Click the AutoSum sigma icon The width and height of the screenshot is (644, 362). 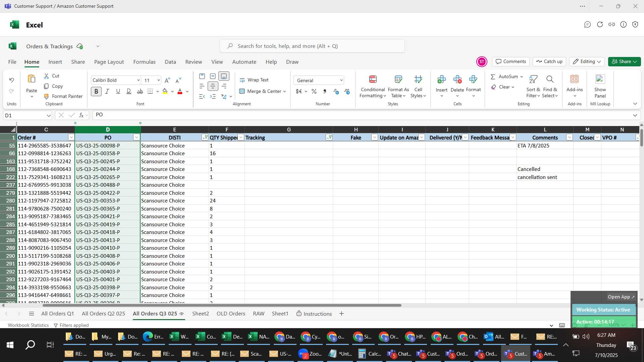click(x=493, y=77)
